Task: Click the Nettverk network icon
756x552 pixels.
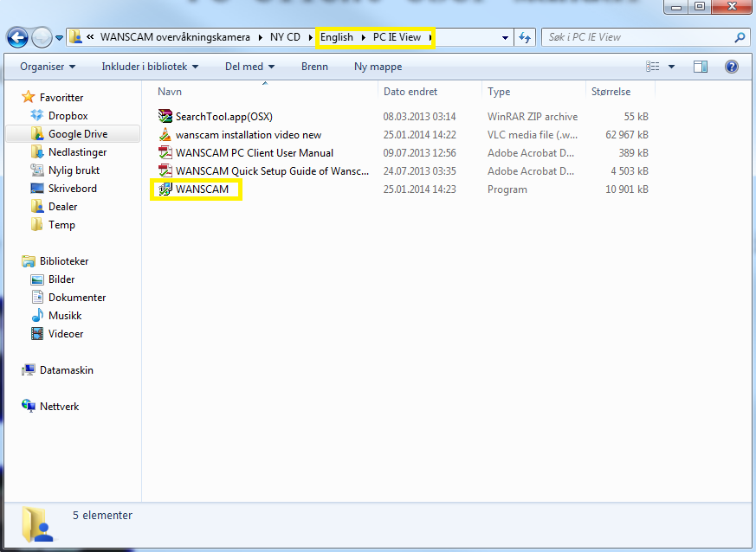Action: 29,406
